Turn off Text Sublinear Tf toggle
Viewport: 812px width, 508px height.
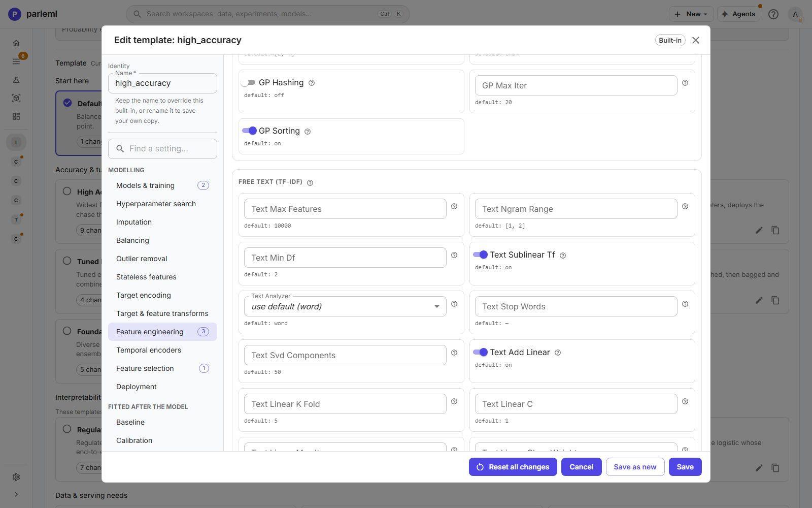480,255
